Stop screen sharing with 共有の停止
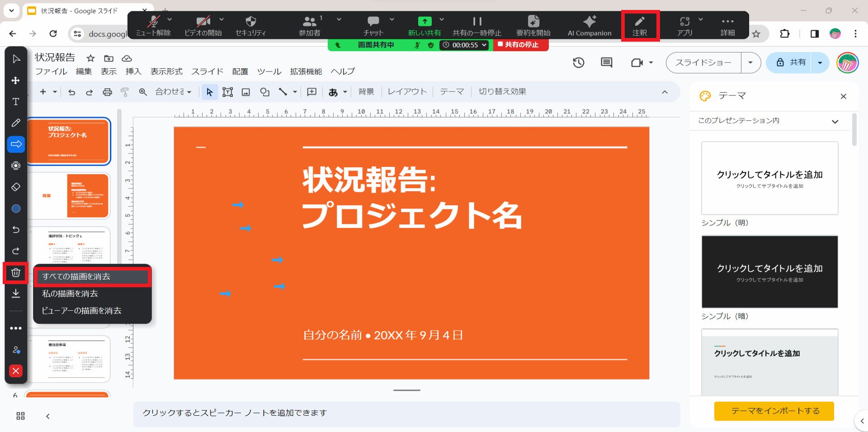The image size is (868, 432). tap(520, 45)
